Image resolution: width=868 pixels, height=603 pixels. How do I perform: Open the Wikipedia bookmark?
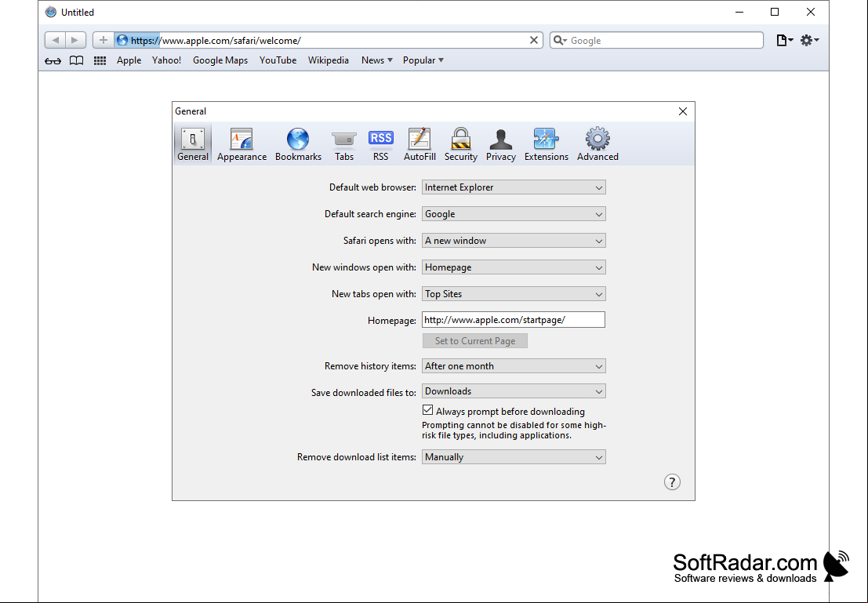coord(329,60)
